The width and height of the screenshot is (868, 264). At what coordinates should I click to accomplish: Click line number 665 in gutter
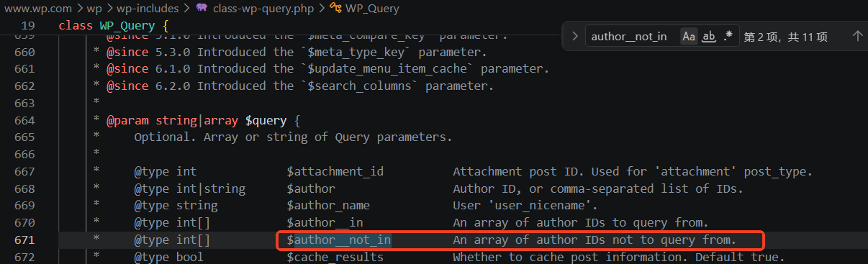(x=24, y=137)
